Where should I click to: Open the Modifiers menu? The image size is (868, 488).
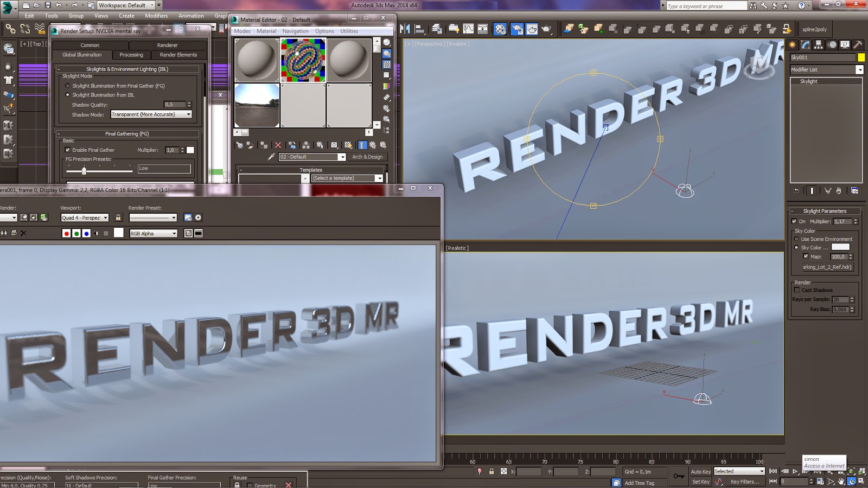pyautogui.click(x=156, y=16)
